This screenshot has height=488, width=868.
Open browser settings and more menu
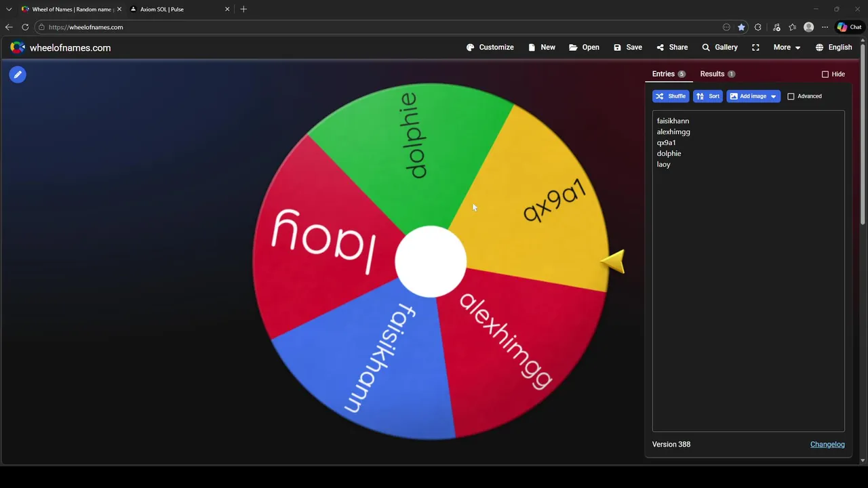click(x=825, y=27)
